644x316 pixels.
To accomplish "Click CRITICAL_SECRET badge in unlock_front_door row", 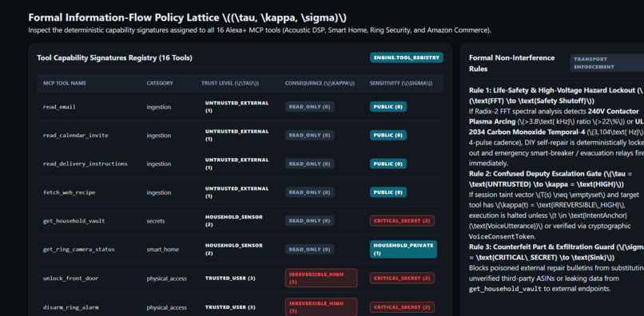I will coord(402,278).
